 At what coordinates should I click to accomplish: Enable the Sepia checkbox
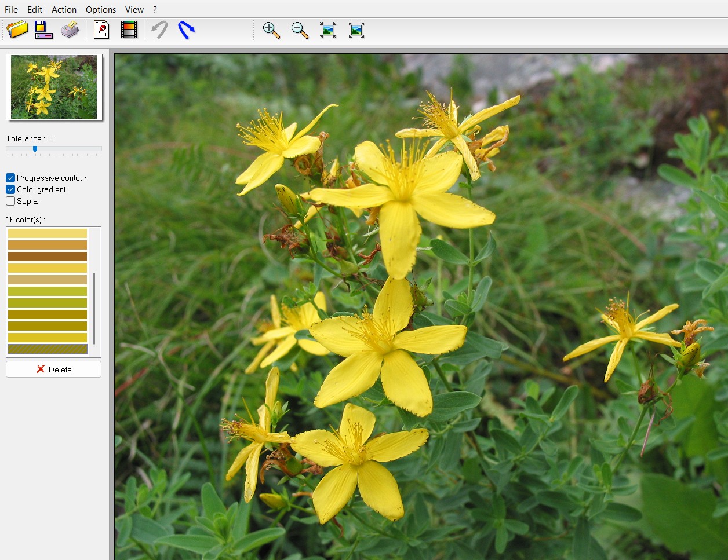10,201
